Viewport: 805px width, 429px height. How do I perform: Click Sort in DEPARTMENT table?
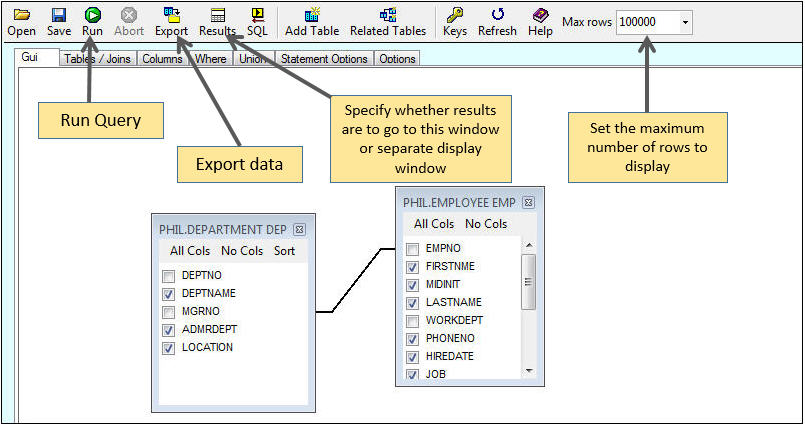click(x=284, y=251)
